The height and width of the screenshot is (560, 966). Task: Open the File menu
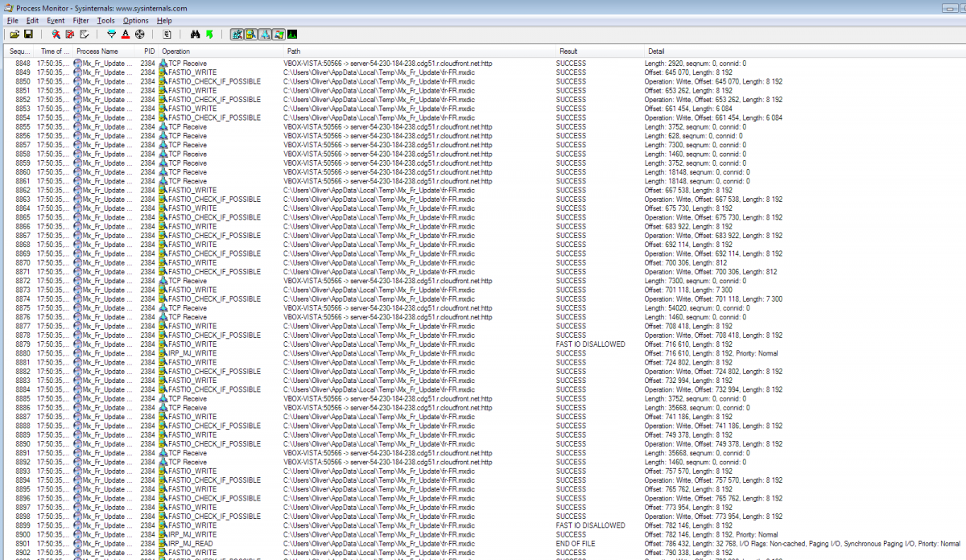coord(13,20)
